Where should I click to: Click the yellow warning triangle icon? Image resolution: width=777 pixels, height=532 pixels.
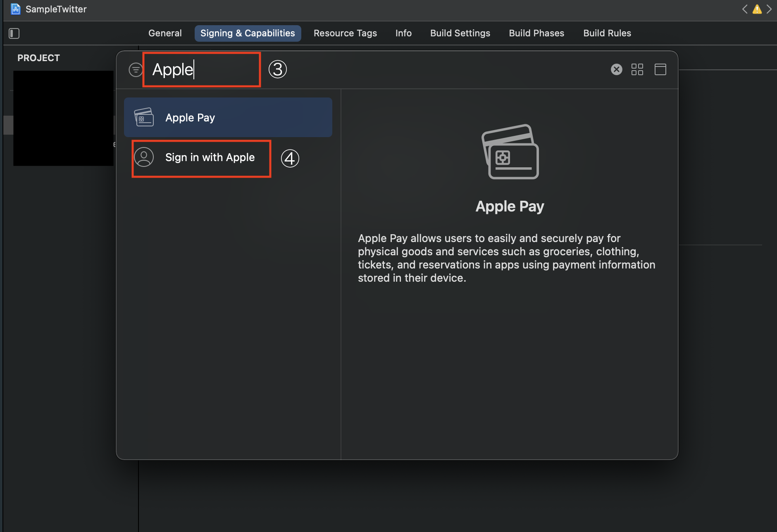click(757, 9)
